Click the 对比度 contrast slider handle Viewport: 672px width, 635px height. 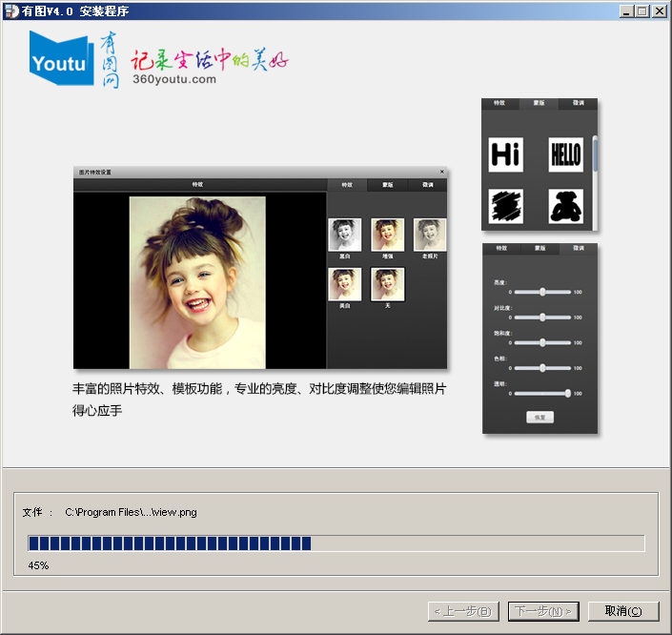(x=542, y=317)
